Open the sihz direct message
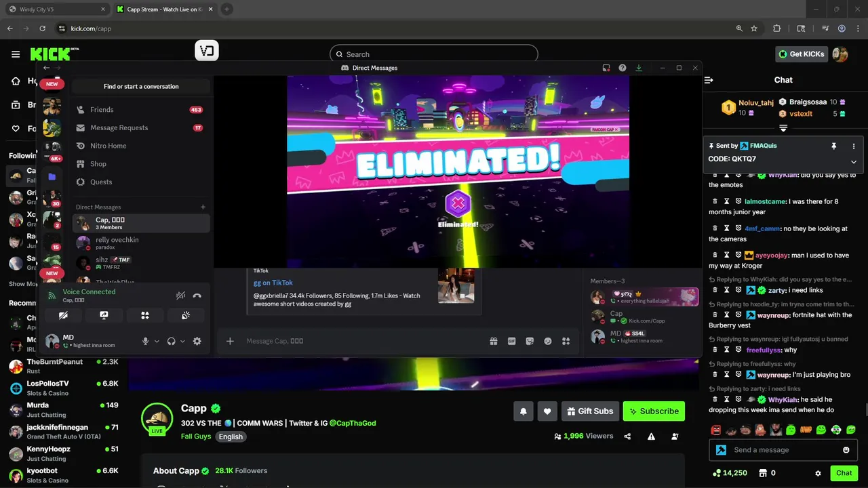 click(141, 263)
